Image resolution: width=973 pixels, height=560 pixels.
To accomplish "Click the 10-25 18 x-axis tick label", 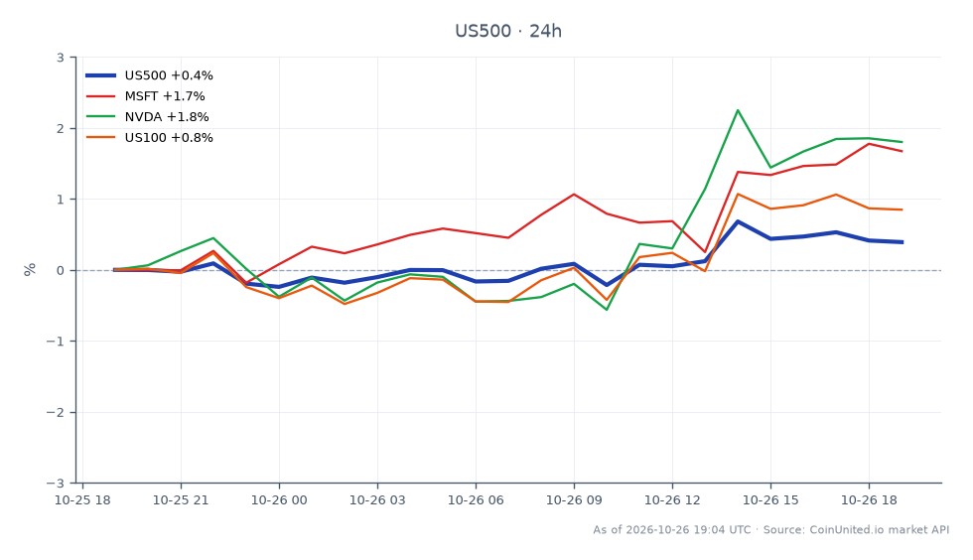I will pos(82,499).
